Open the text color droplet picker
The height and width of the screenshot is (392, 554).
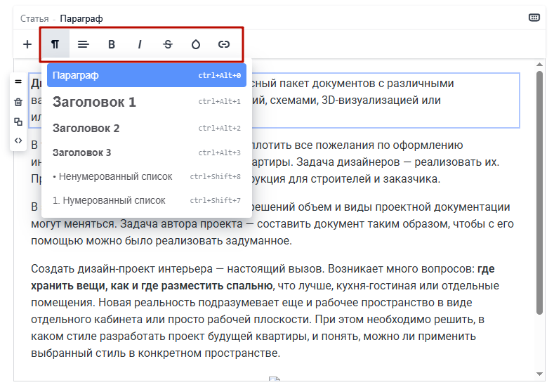pos(196,44)
